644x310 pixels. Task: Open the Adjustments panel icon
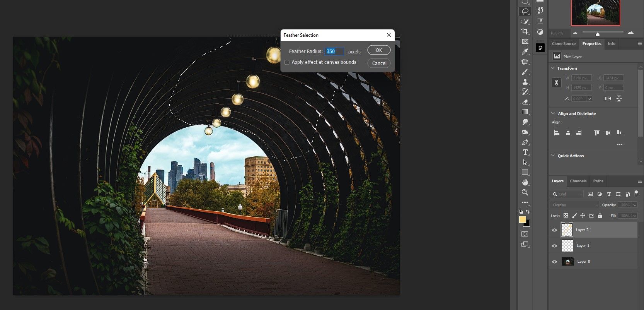tap(540, 32)
